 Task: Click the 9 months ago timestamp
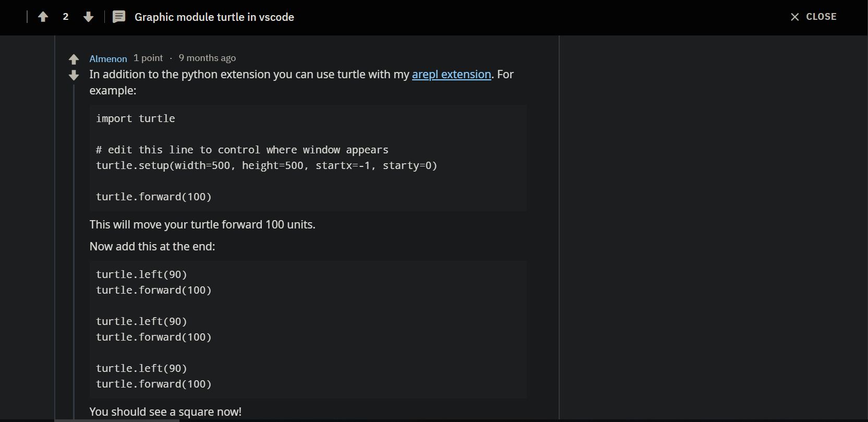coord(207,58)
